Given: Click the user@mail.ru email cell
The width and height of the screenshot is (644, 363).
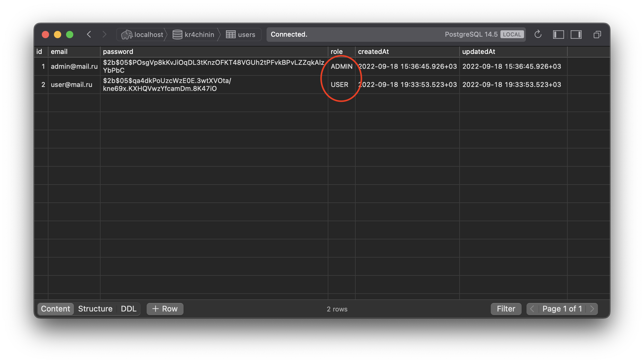Looking at the screenshot, I should click(71, 85).
